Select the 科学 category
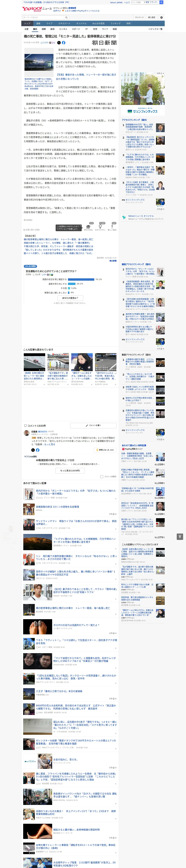 (x=95, y=29)
